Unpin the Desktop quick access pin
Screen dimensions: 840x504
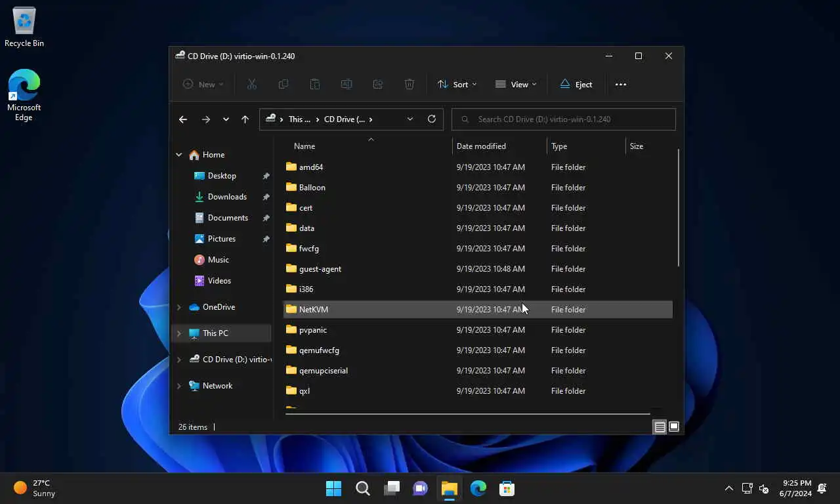(266, 176)
